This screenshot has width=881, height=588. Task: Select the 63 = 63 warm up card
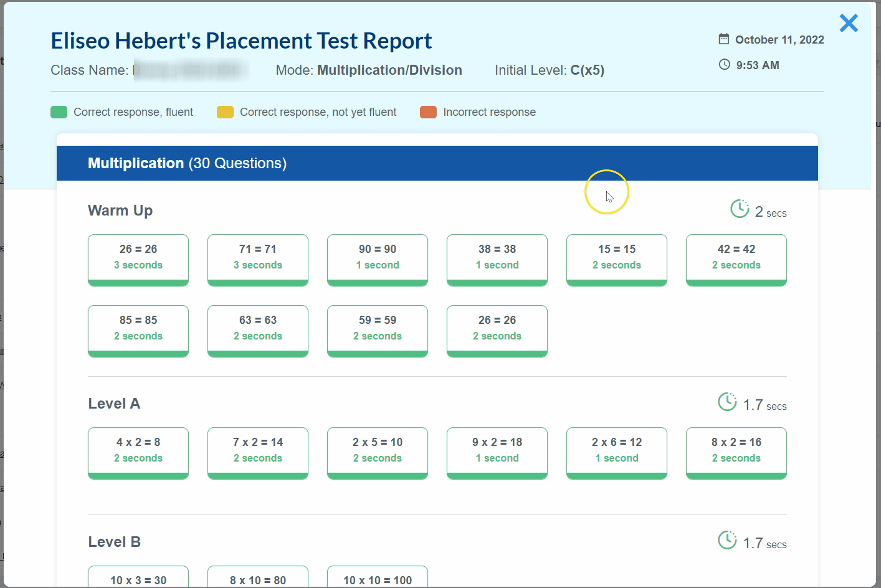[258, 331]
